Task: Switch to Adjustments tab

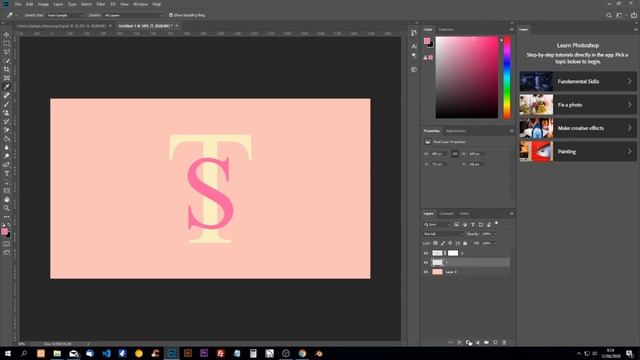Action: point(456,131)
